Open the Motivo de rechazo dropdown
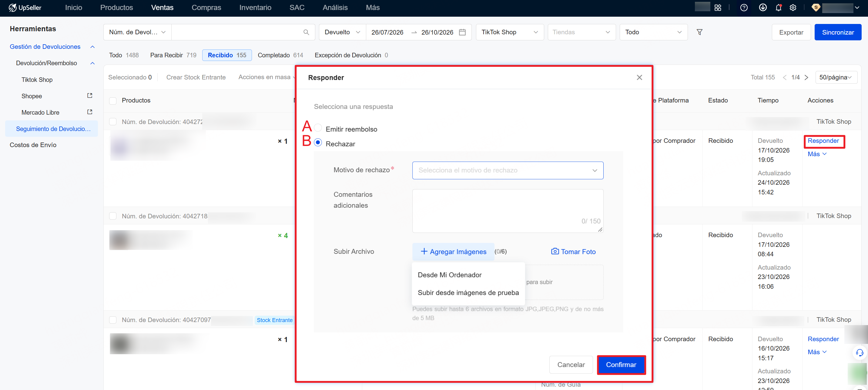 pyautogui.click(x=508, y=170)
